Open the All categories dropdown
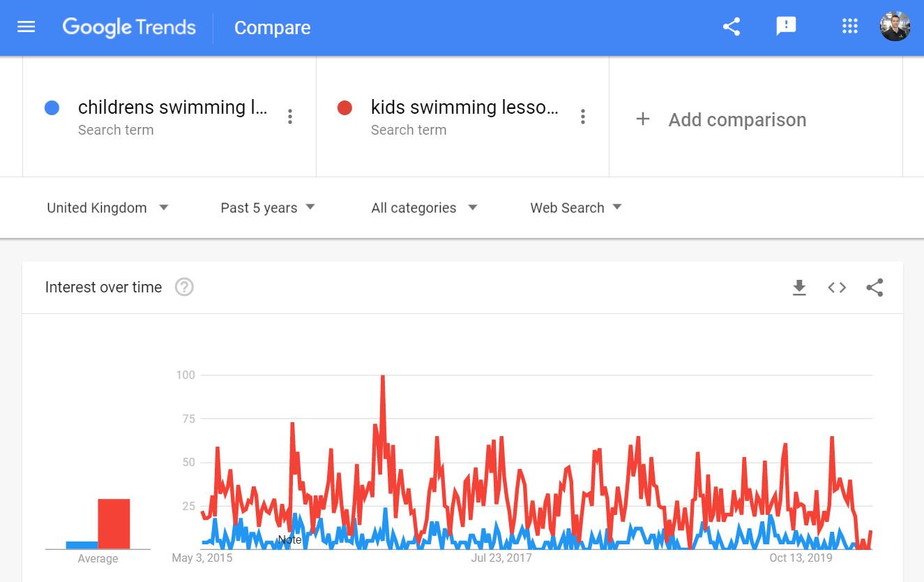 click(424, 208)
